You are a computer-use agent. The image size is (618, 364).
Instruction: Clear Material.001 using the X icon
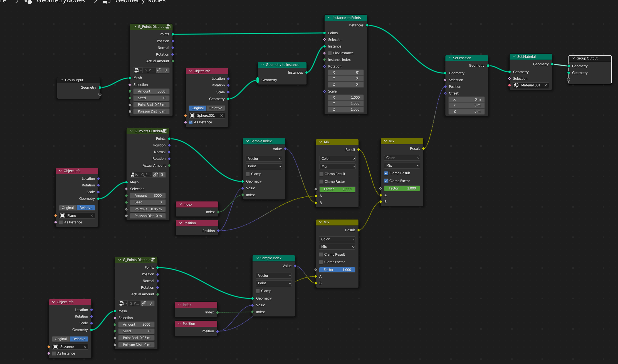pos(546,85)
